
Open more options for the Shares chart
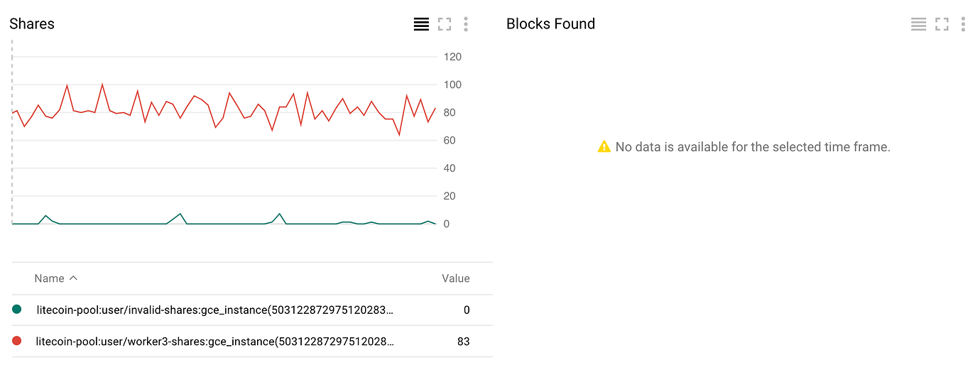[x=466, y=24]
